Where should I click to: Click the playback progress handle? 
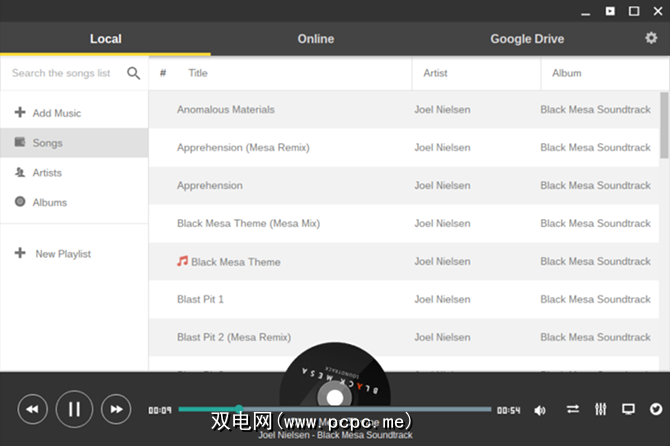coord(239,409)
